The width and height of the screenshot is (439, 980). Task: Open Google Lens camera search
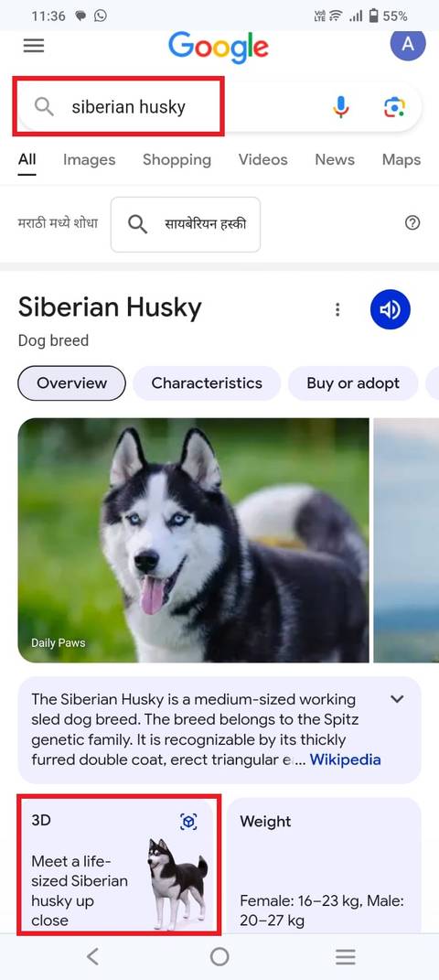(394, 107)
